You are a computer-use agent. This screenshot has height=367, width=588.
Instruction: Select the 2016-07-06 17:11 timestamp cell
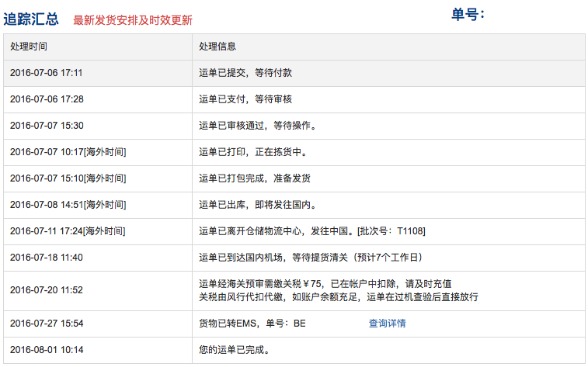point(47,73)
